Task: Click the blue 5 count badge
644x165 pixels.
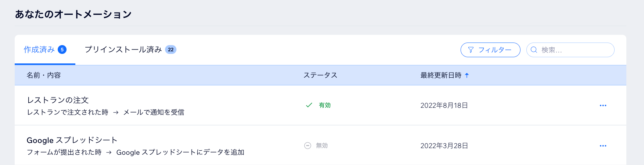Action: click(x=62, y=49)
